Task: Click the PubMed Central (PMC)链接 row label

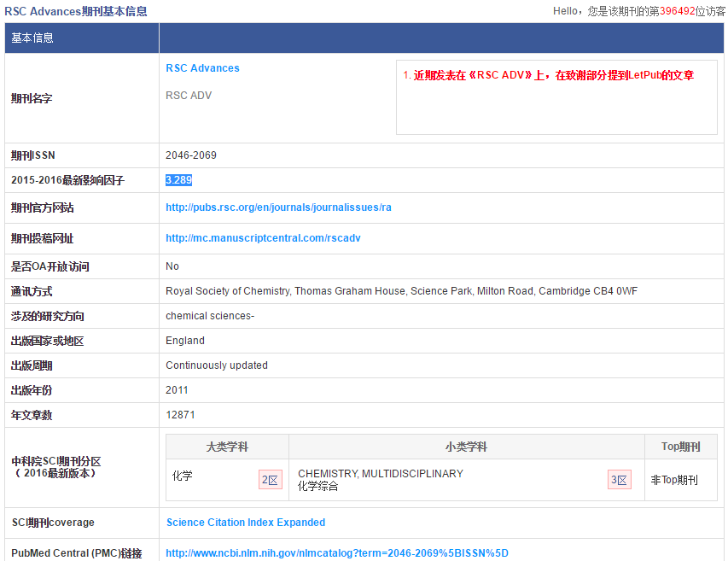Action: pos(77,553)
